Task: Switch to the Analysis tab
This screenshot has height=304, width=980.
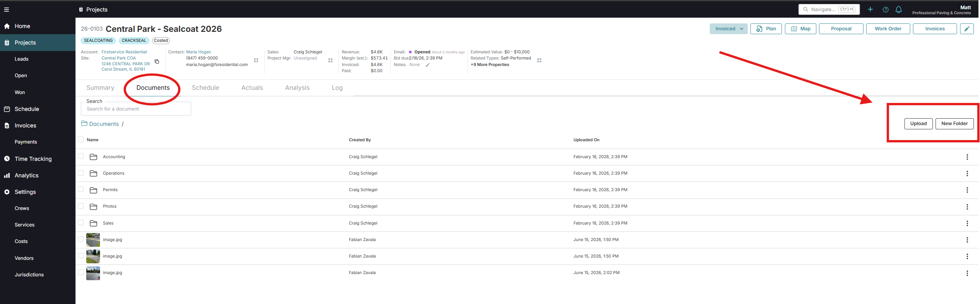Action: click(x=297, y=88)
